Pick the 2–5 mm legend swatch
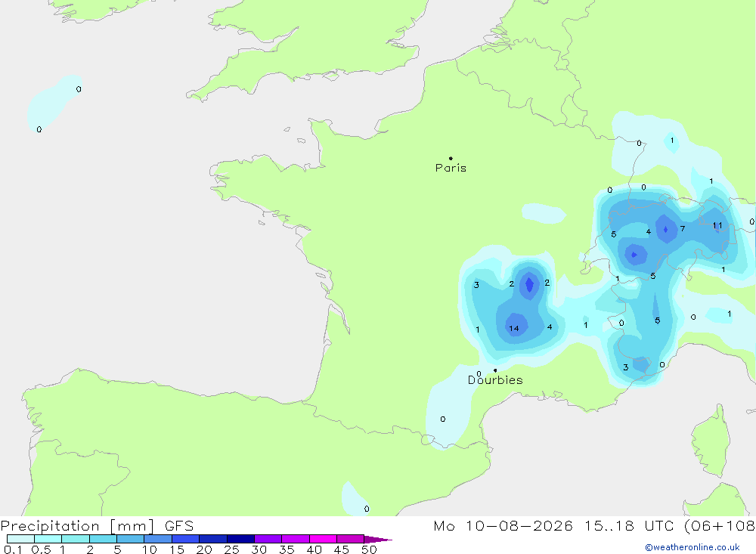This screenshot has width=756, height=554. (x=103, y=539)
